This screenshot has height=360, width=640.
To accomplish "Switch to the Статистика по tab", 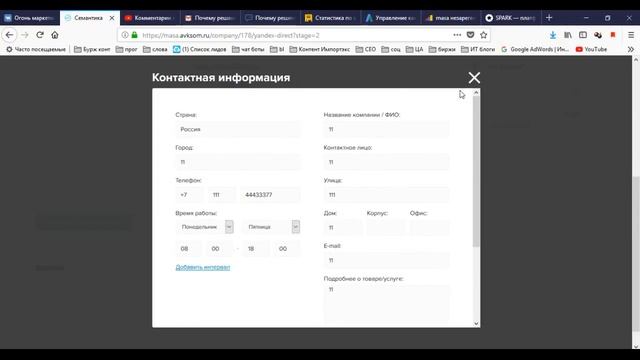I will (331, 18).
